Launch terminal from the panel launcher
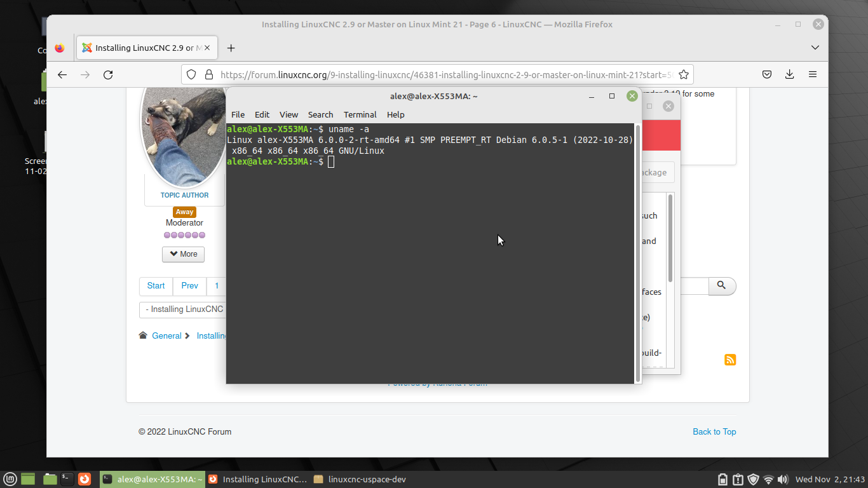 67,479
